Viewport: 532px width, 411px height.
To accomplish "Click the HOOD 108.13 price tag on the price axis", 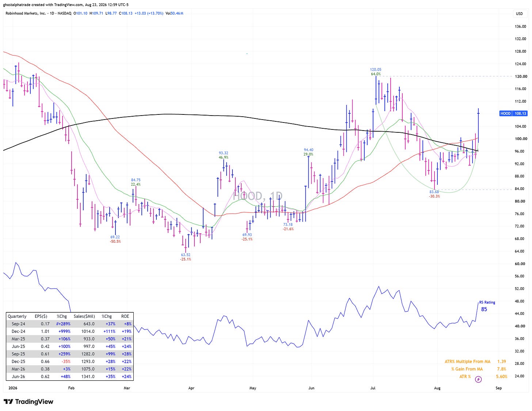I will tap(513, 113).
